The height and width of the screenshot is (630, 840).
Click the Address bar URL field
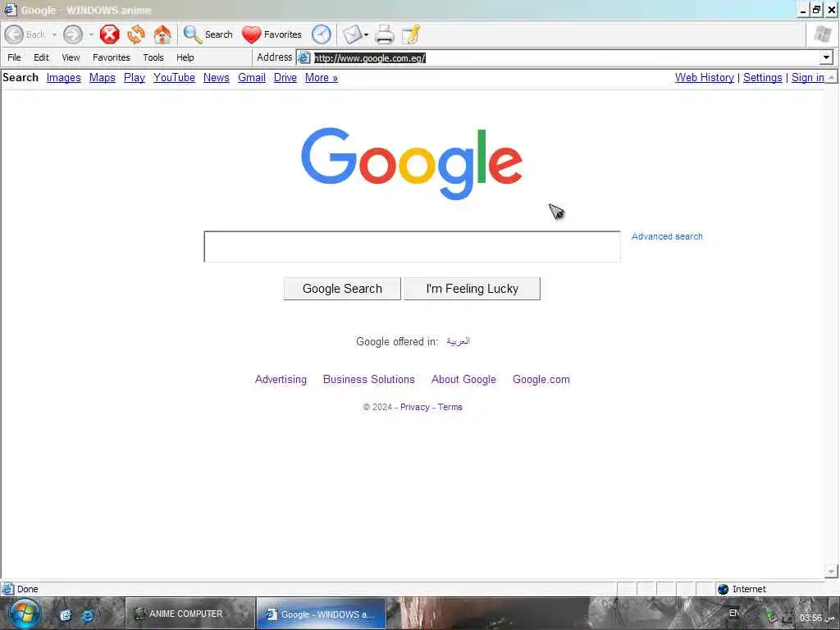558,58
